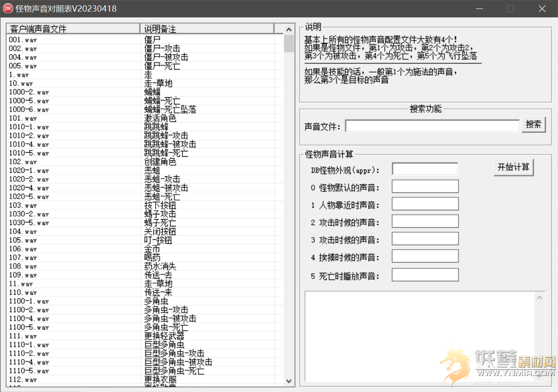Select the 102.wav row

pyautogui.click(x=145, y=162)
